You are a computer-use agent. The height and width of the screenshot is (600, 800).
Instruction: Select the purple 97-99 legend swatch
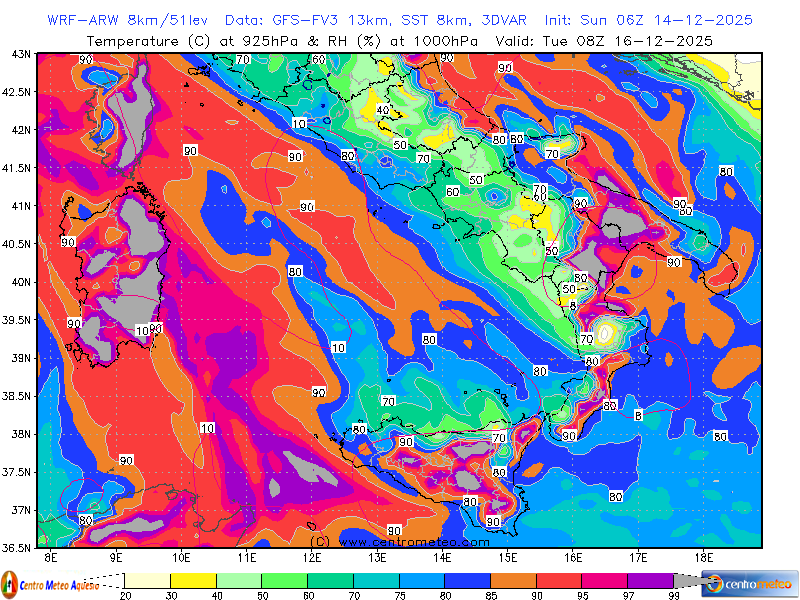pos(650,580)
